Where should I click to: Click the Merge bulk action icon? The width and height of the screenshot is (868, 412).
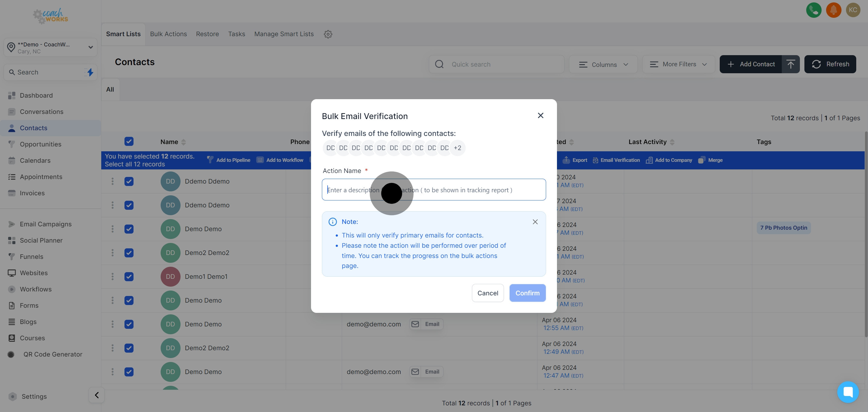point(701,160)
